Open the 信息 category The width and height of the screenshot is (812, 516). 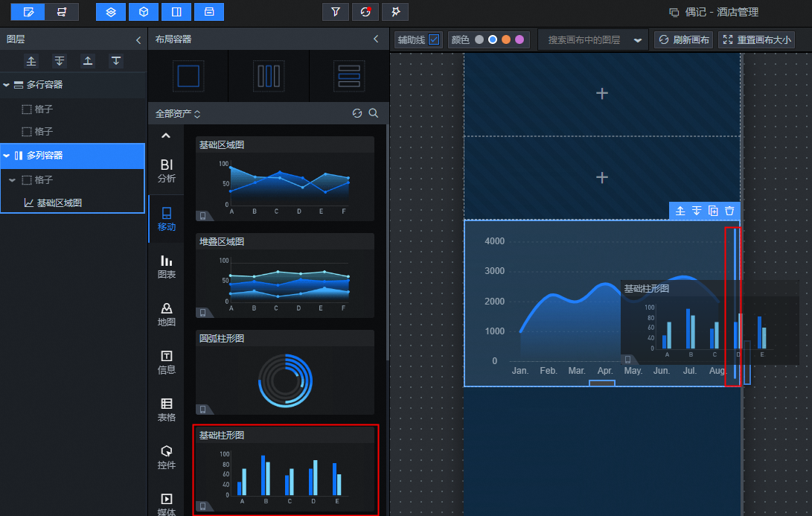(x=166, y=362)
